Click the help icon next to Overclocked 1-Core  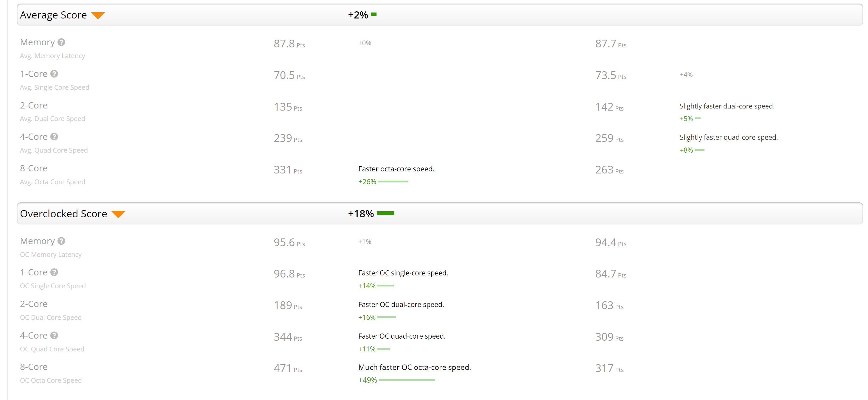tap(54, 272)
